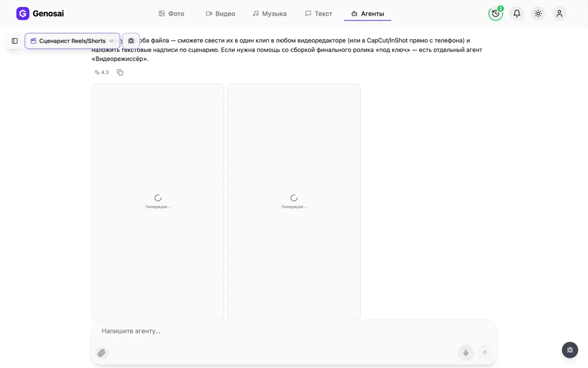Open notifications bell
Viewport: 588px width, 368px height.
(x=517, y=14)
